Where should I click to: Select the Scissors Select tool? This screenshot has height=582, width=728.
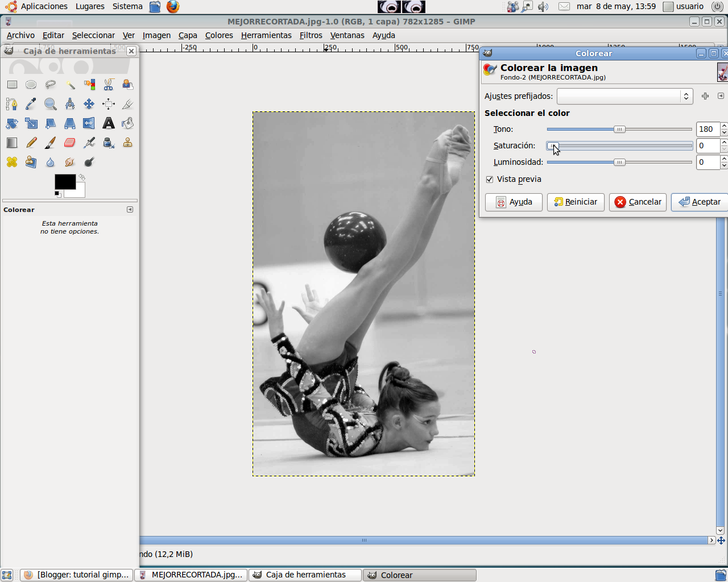tap(109, 85)
